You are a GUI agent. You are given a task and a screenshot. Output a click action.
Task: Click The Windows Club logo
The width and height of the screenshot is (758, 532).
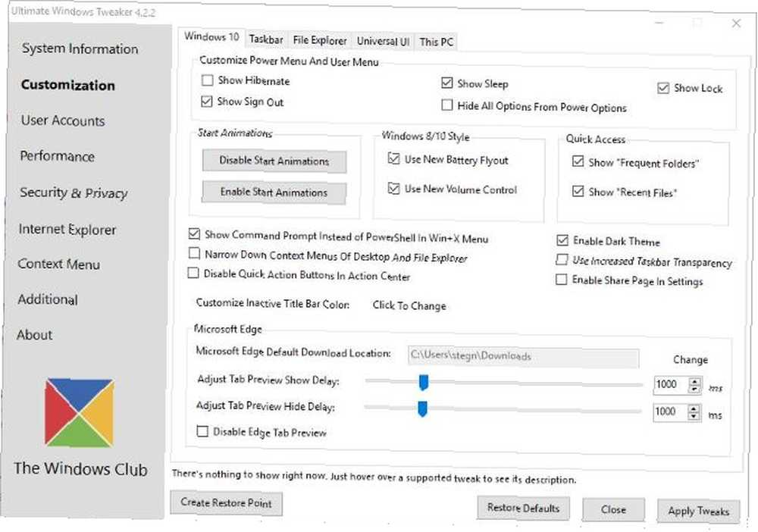[80, 412]
